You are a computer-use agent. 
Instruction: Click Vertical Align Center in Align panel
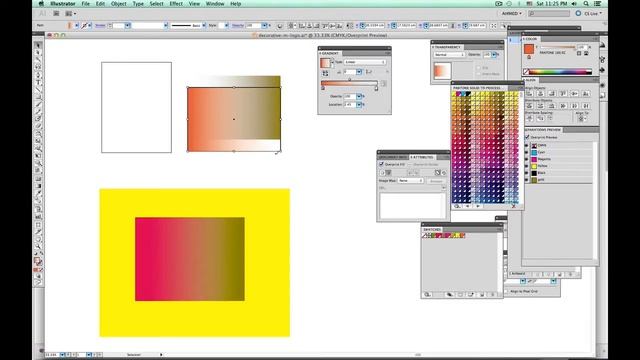(x=575, y=93)
